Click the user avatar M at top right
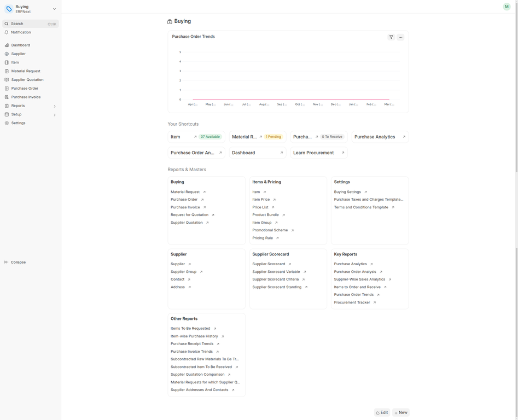Image resolution: width=518 pixels, height=420 pixels. (x=507, y=7)
